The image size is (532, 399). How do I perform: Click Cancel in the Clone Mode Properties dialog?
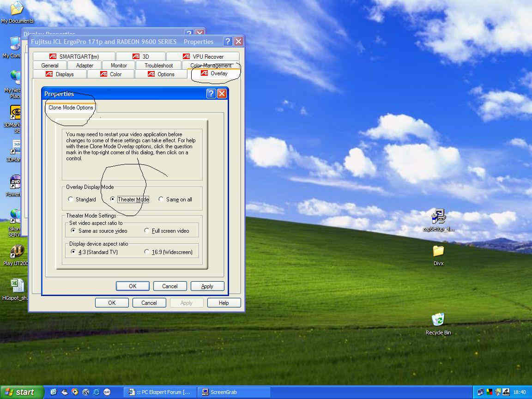coord(169,286)
